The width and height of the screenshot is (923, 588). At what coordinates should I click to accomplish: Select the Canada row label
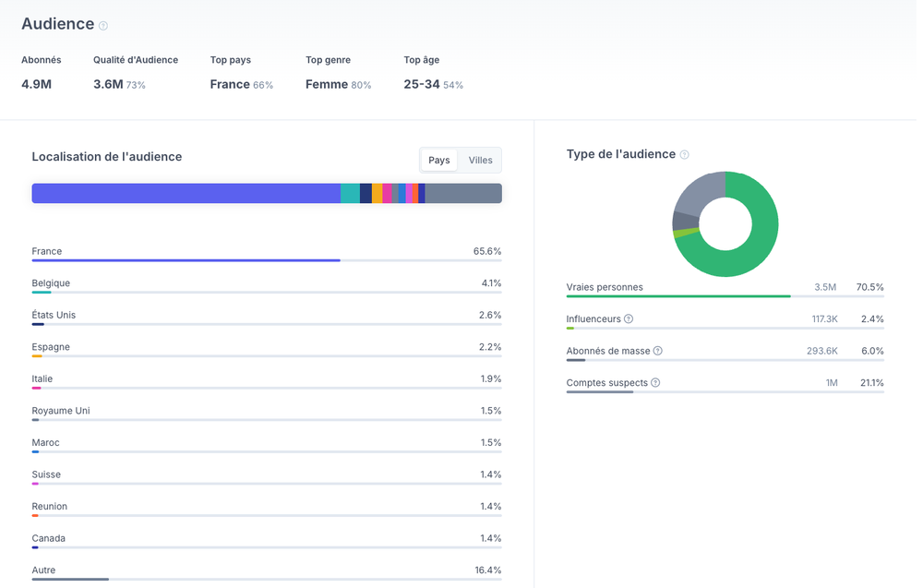click(x=48, y=537)
